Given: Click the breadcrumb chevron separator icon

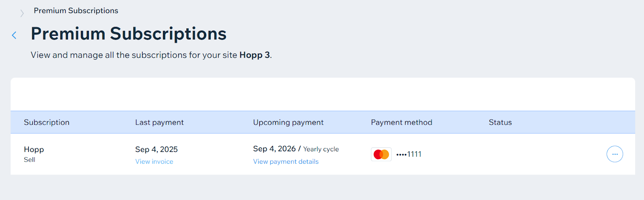Looking at the screenshot, I should pos(22,13).
